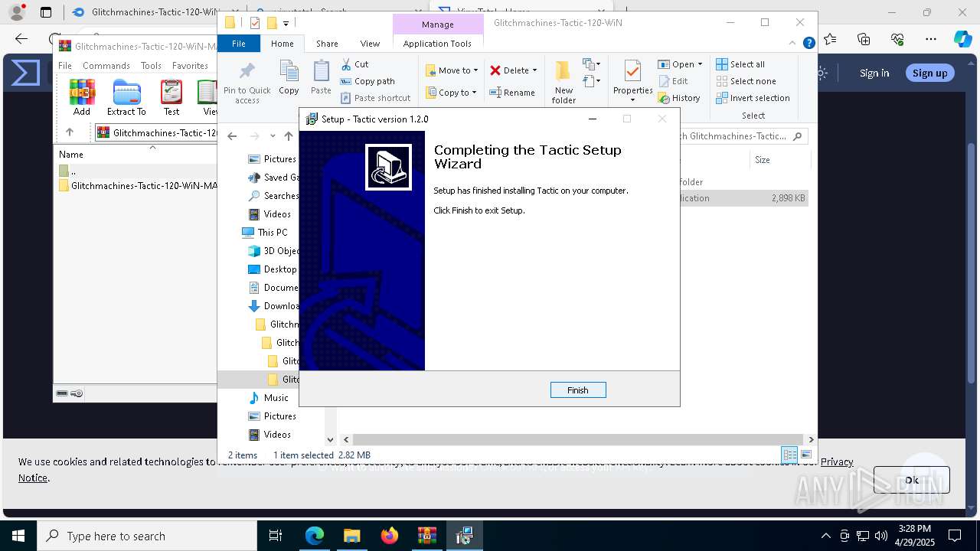Click Ok on cookie banner
Screen dimensions: 980x551
[x=912, y=480]
